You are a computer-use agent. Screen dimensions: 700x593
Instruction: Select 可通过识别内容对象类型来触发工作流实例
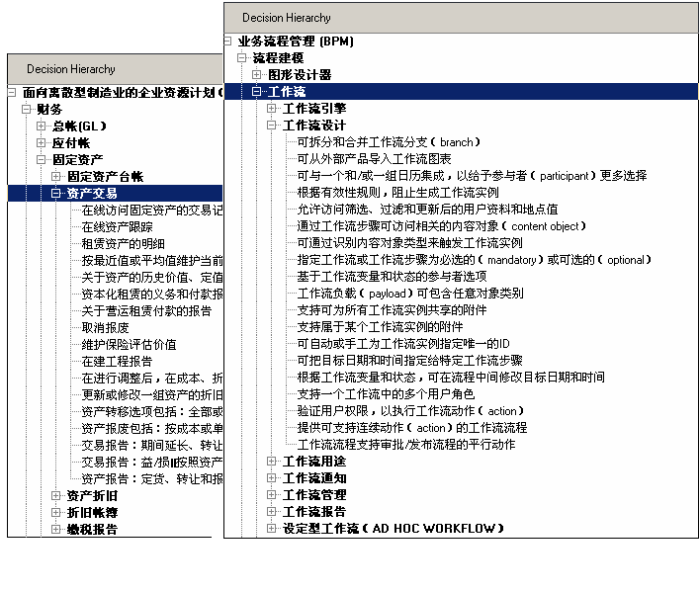click(x=410, y=243)
